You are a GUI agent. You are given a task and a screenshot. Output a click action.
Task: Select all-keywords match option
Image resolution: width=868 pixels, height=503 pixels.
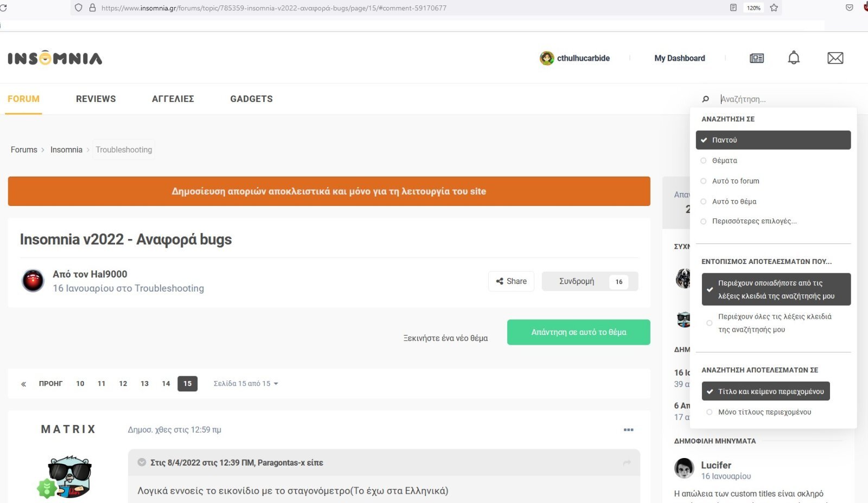[x=776, y=323]
